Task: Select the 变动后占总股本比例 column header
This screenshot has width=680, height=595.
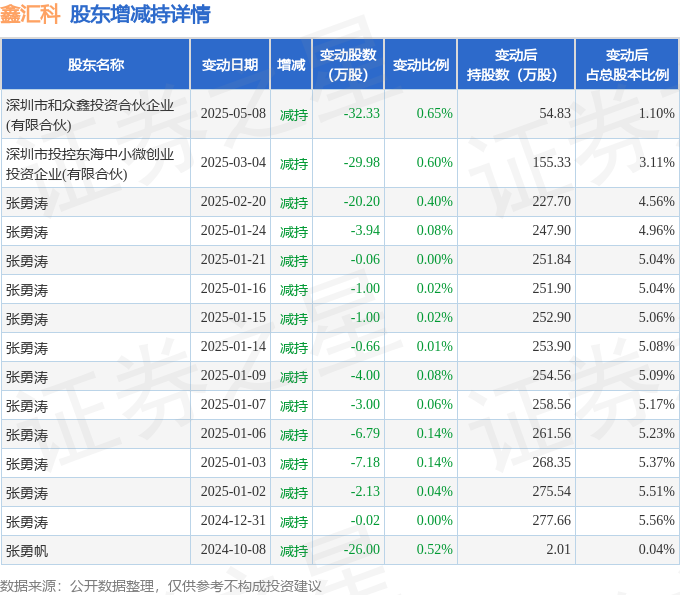Action: coord(627,65)
